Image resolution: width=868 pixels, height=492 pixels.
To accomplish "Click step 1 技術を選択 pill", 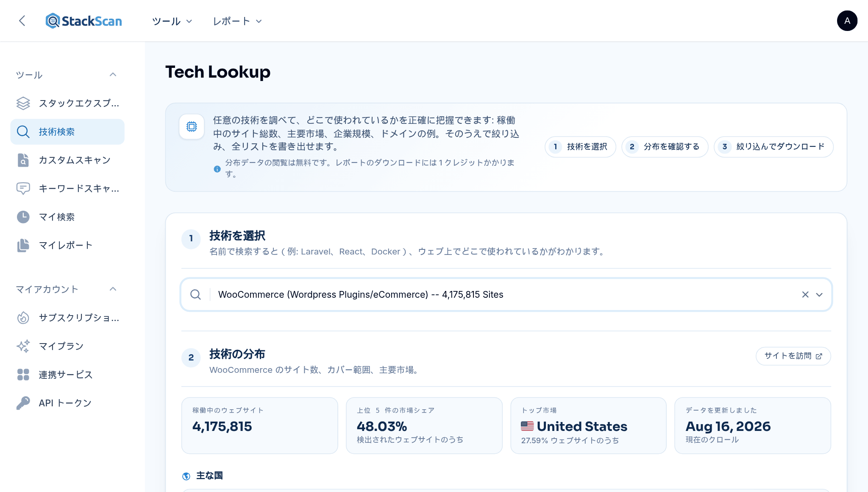I will tap(580, 147).
